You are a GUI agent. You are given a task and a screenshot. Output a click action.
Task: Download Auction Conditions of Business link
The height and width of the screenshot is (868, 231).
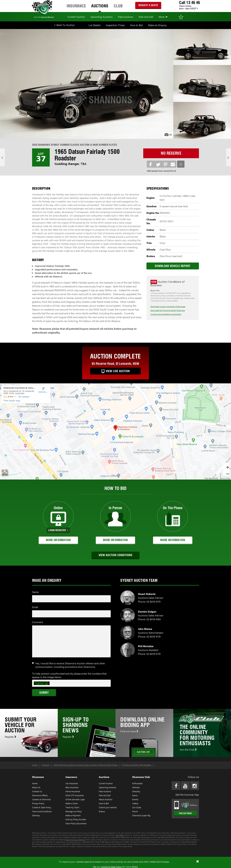click(168, 307)
